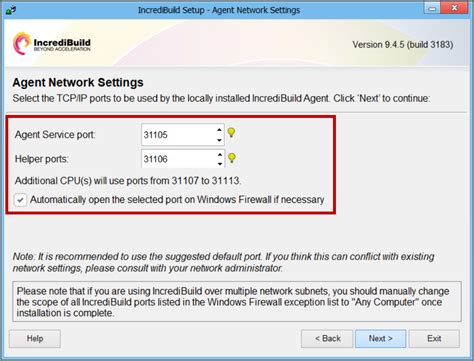Click the Agent Network Settings heading
This screenshot has height=361, width=474.
click(x=78, y=82)
